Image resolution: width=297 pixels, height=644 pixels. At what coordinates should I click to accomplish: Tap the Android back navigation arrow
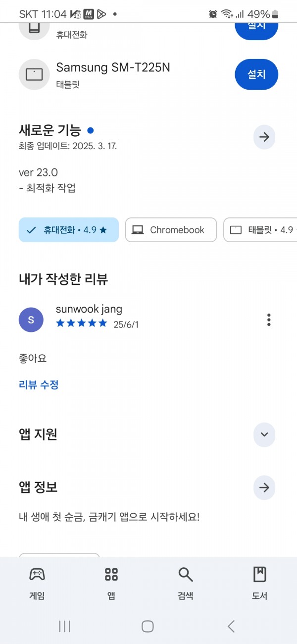(231, 626)
